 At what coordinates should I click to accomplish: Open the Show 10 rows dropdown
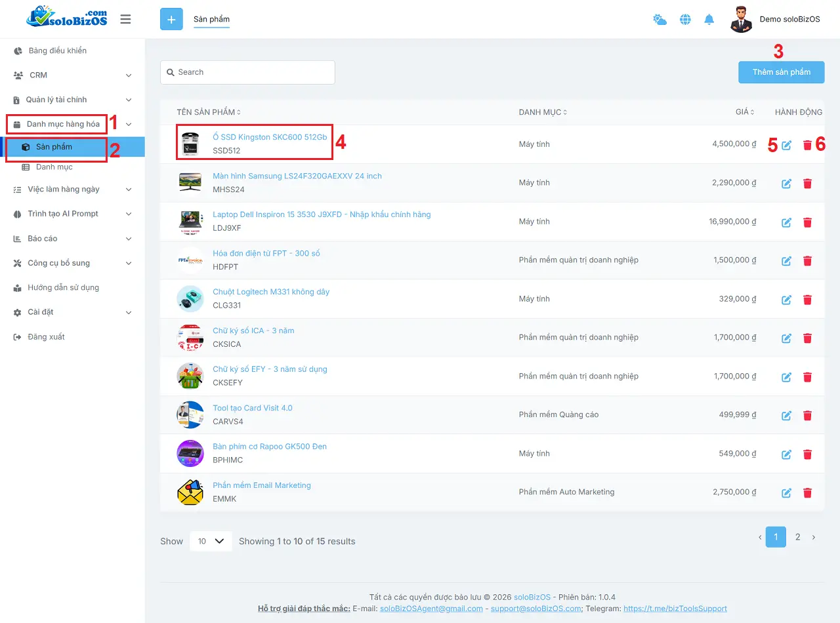(211, 541)
